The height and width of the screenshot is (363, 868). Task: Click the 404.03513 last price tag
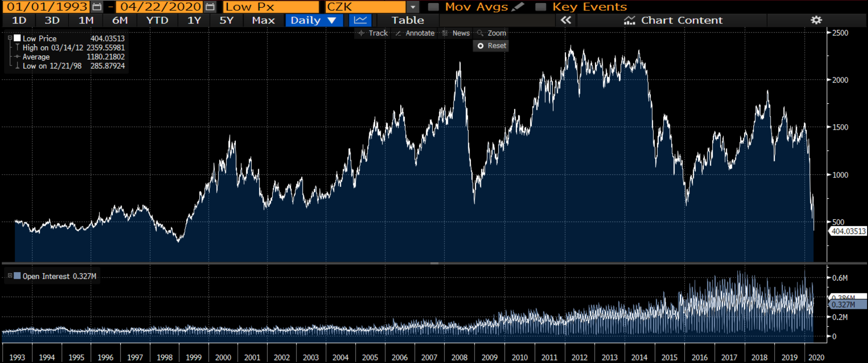click(848, 231)
